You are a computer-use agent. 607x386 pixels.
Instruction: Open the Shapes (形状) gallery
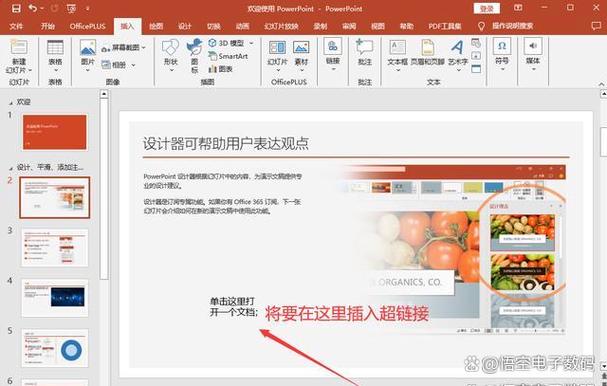(170, 55)
